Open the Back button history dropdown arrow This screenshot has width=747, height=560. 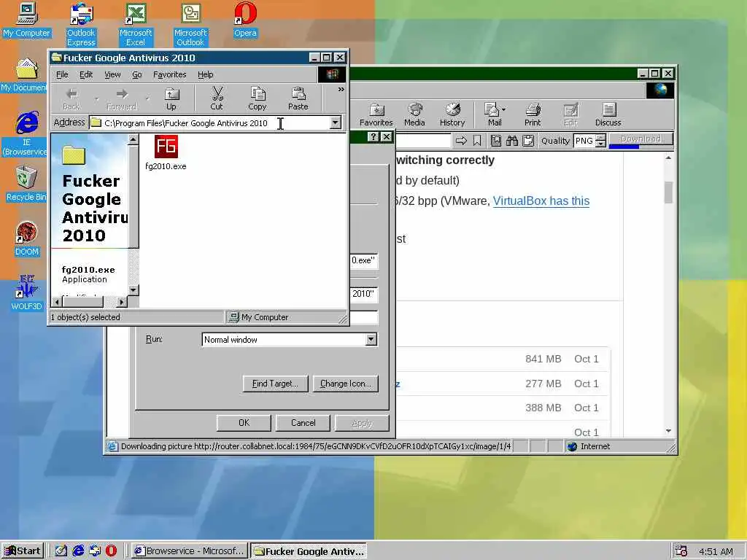(97, 99)
